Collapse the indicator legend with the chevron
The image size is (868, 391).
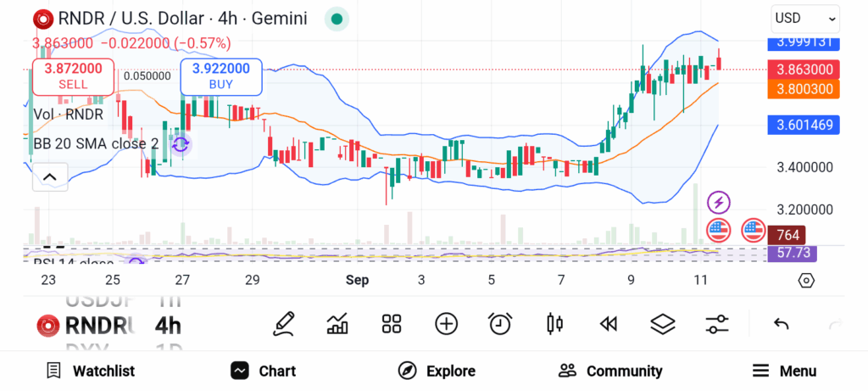(x=49, y=177)
